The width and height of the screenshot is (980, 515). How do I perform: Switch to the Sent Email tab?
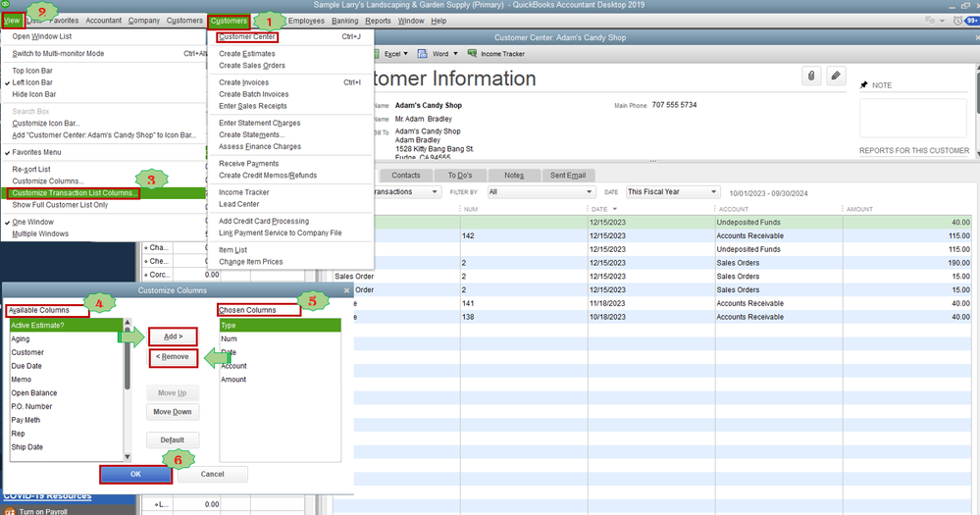pos(568,175)
